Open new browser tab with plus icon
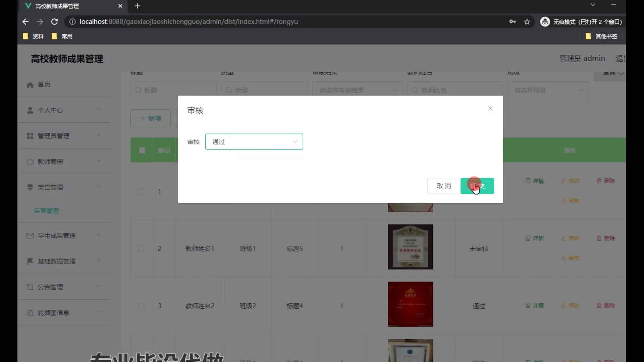 tap(137, 6)
